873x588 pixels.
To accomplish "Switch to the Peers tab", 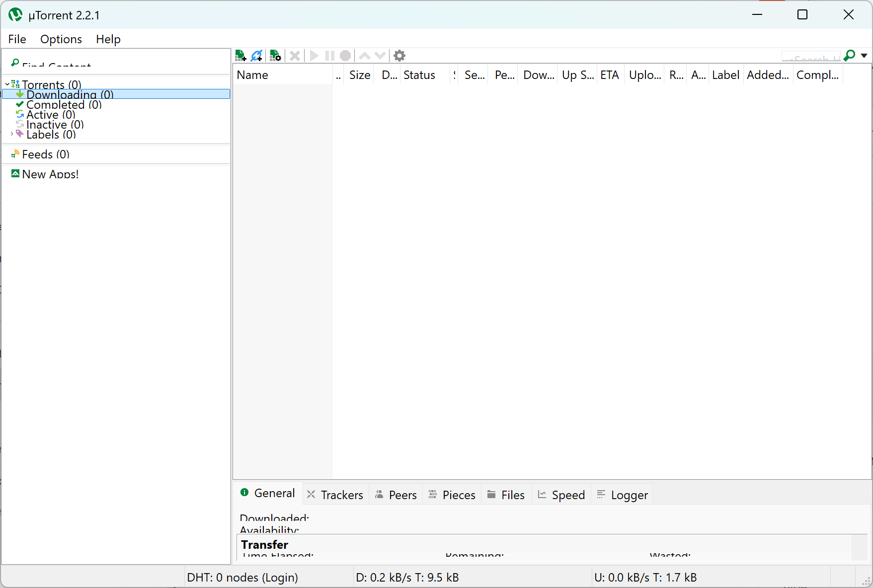I will tap(396, 495).
